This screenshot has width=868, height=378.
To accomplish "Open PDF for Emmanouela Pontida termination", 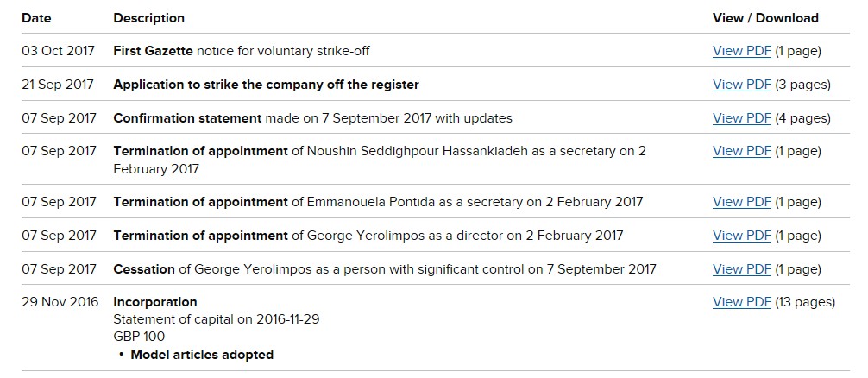I will click(x=741, y=202).
